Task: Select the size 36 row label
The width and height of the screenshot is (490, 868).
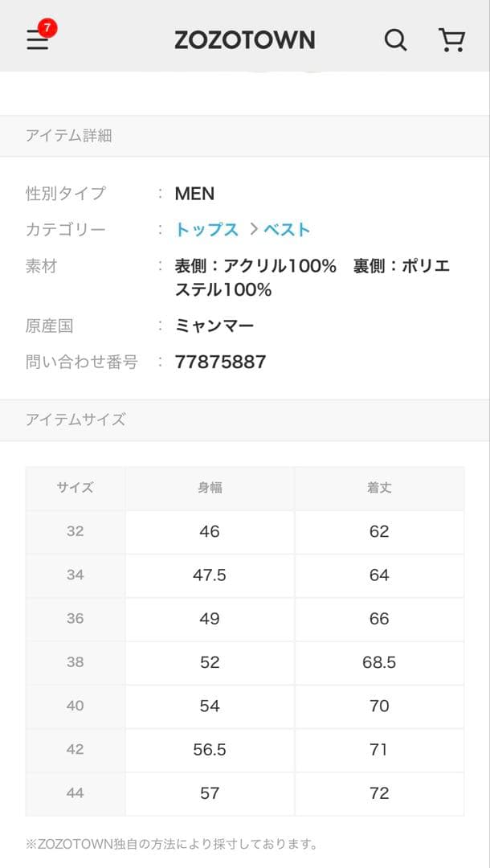Action: pos(76,619)
